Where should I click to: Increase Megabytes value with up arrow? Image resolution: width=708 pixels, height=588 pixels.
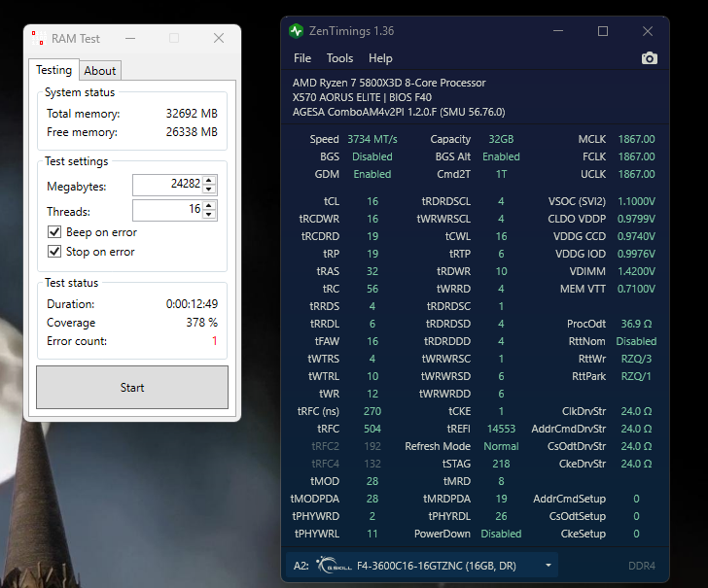(209, 181)
